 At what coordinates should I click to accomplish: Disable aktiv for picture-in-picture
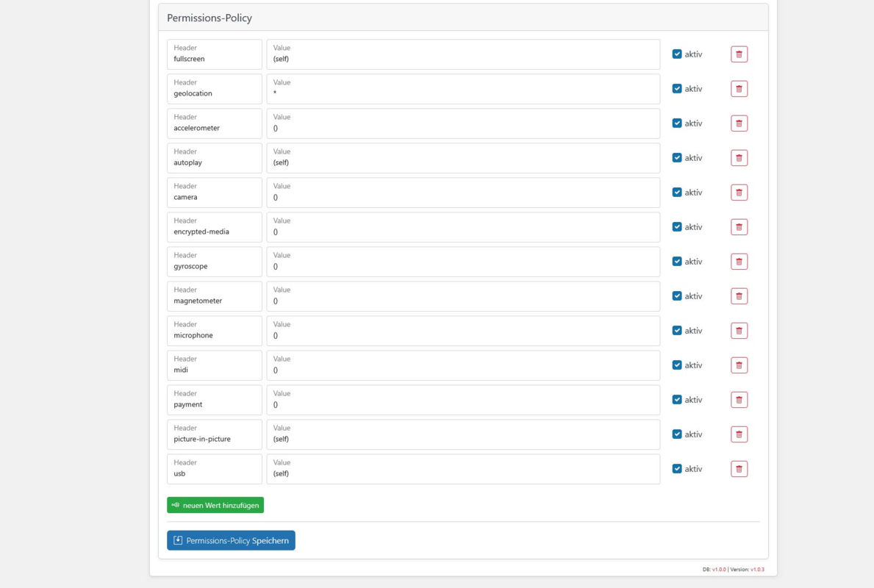[677, 434]
